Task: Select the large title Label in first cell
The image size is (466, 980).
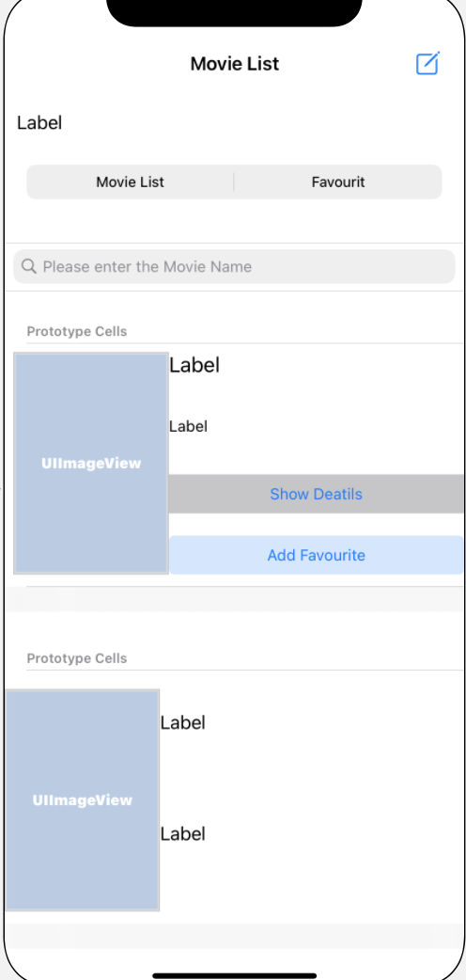Action: coord(194,365)
